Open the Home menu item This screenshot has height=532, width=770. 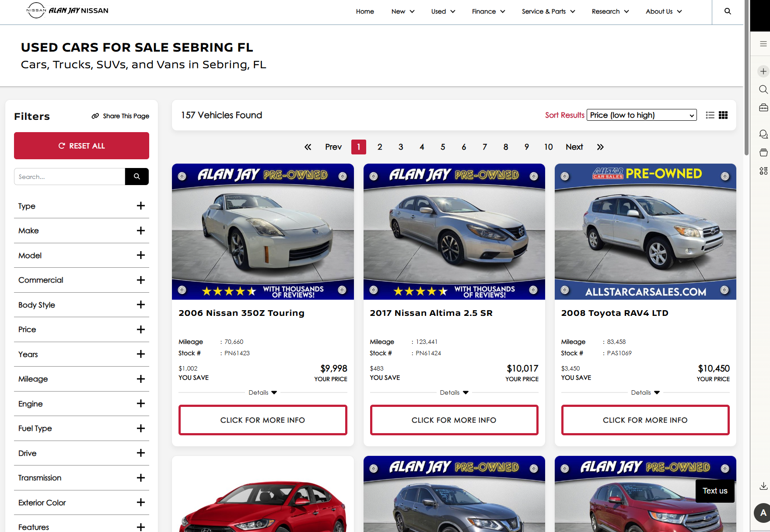point(365,11)
